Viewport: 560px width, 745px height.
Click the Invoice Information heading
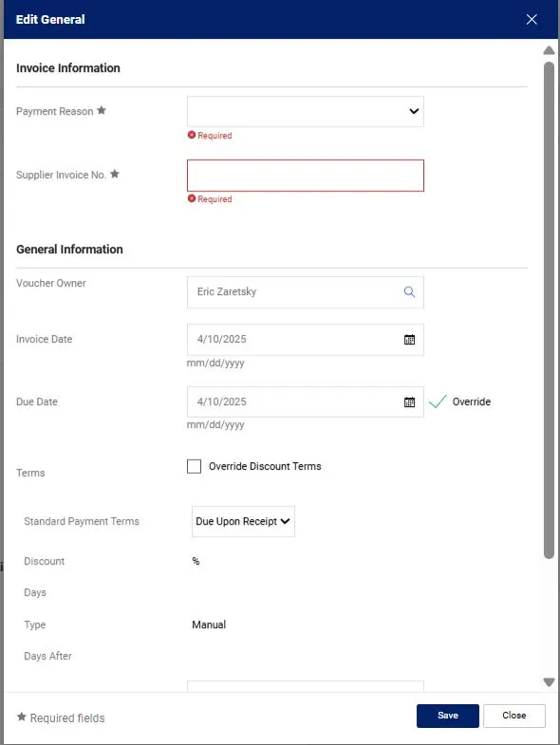click(x=68, y=68)
